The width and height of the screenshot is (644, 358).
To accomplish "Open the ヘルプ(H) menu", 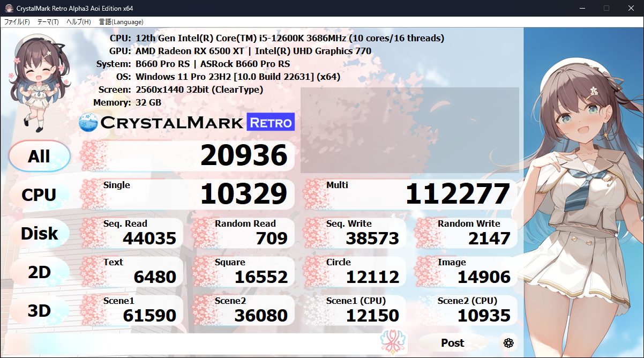I will point(79,22).
